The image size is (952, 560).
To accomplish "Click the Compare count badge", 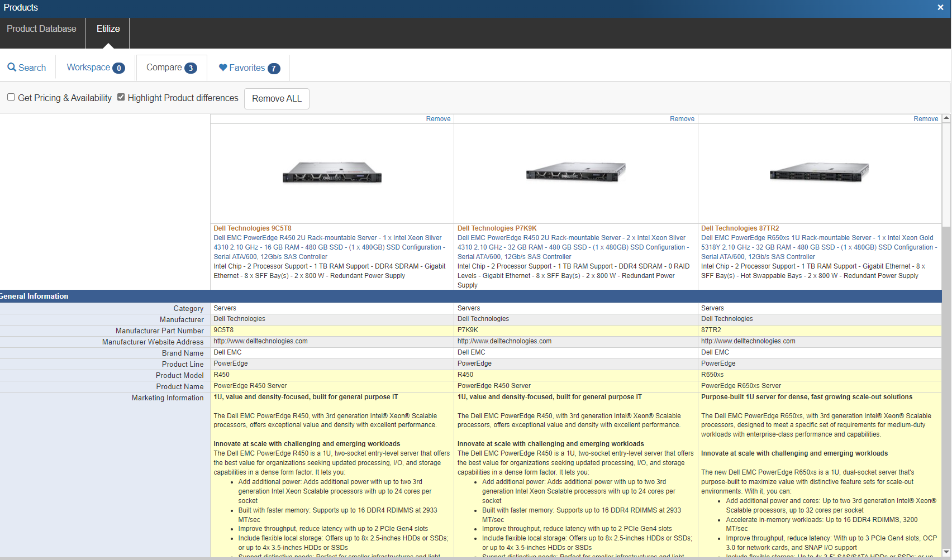I will [191, 68].
